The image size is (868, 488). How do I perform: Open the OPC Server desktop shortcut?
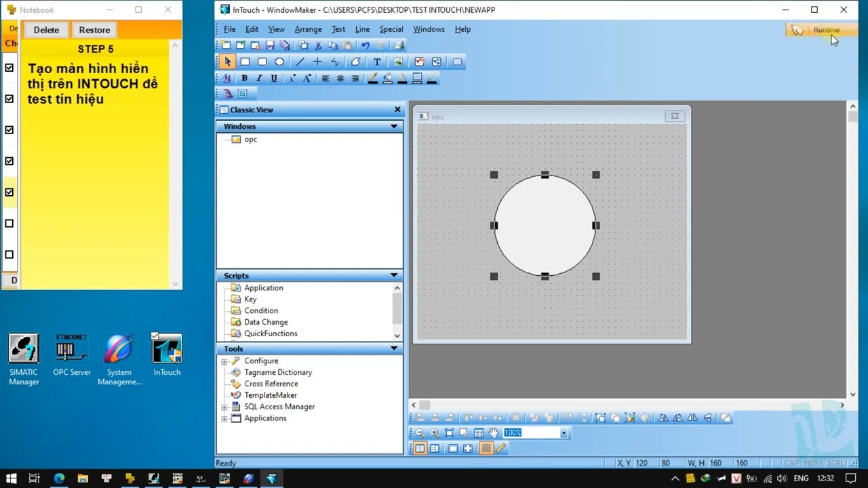(71, 355)
